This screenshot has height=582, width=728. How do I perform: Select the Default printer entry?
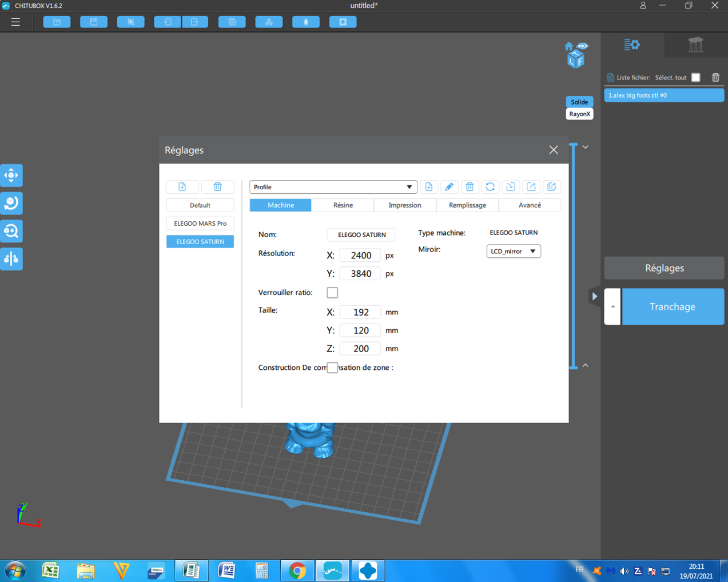(x=200, y=205)
